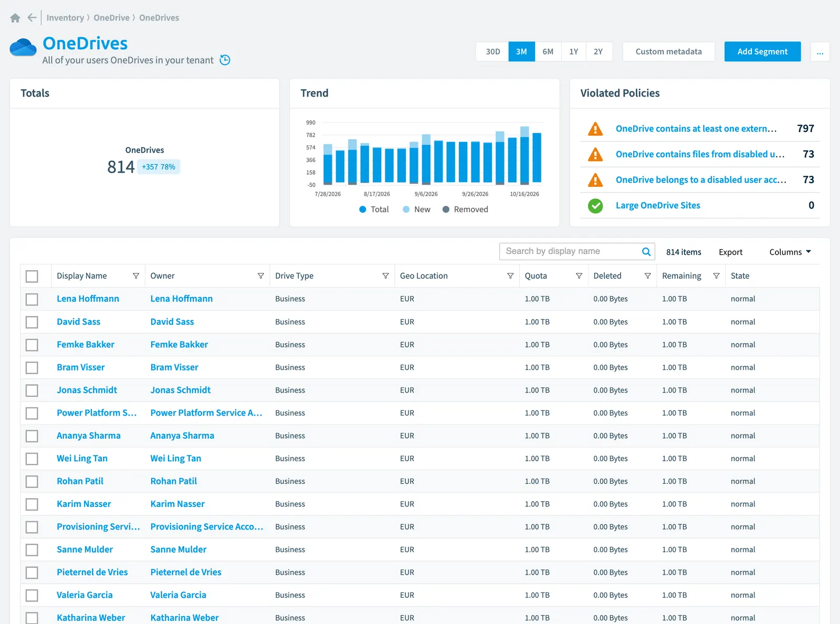Open the more options ellipsis button
Screen dimensions: 840x624
[x=820, y=51]
